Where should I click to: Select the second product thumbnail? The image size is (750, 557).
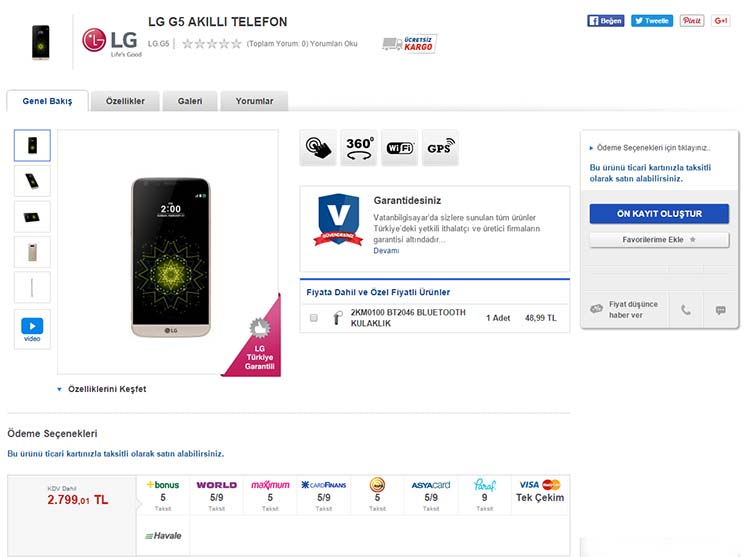point(32,181)
